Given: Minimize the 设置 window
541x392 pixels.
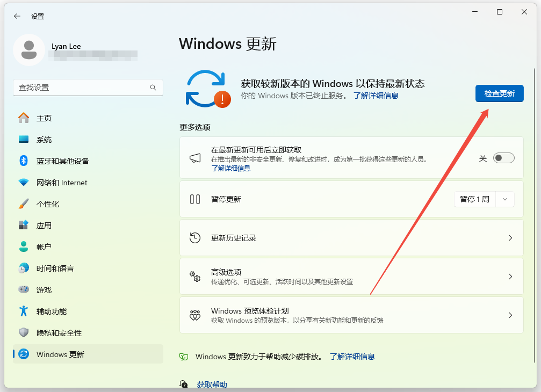Looking at the screenshot, I should (475, 12).
